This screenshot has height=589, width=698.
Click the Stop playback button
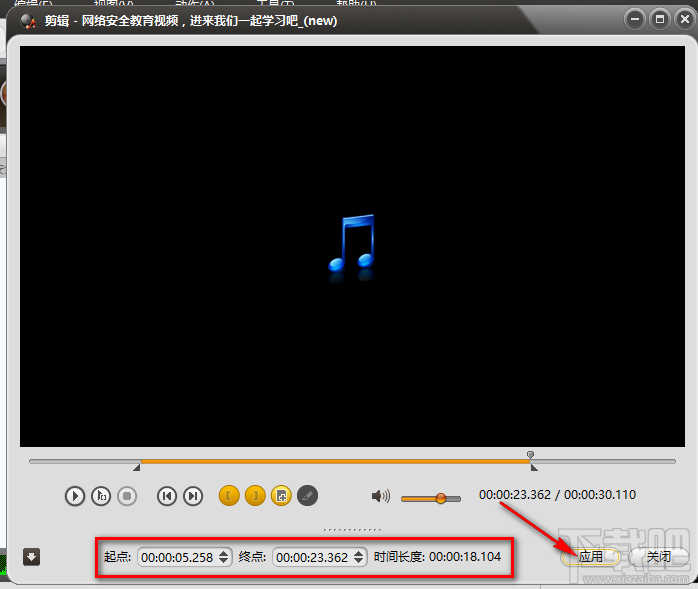[x=127, y=496]
